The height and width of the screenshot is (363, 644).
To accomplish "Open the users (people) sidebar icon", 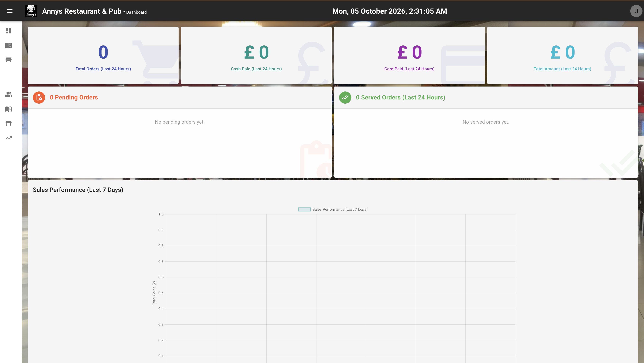I will click(x=9, y=94).
